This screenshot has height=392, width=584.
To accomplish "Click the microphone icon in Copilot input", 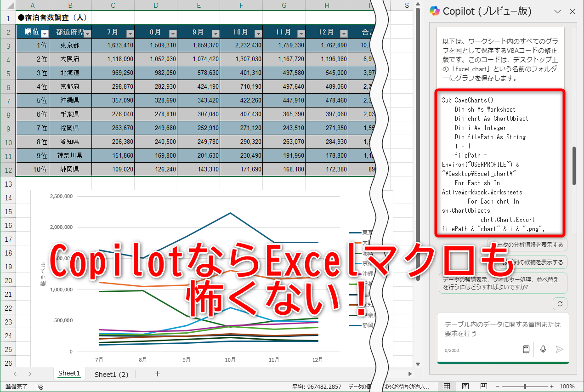I will click(x=543, y=349).
